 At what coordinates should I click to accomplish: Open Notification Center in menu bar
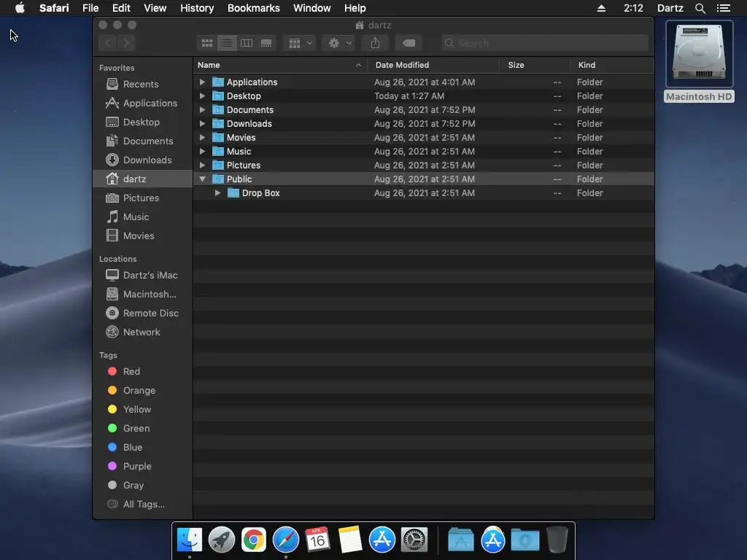point(724,8)
